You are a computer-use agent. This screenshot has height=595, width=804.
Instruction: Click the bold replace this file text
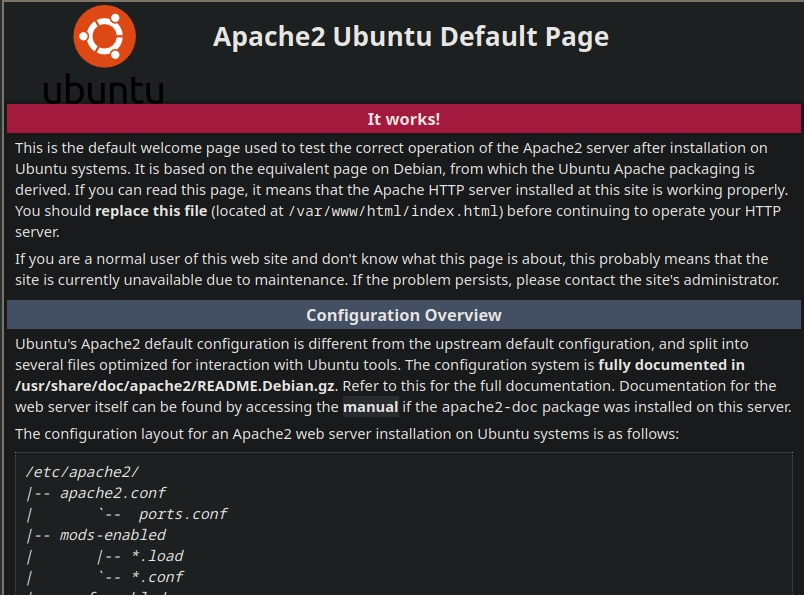(x=151, y=211)
